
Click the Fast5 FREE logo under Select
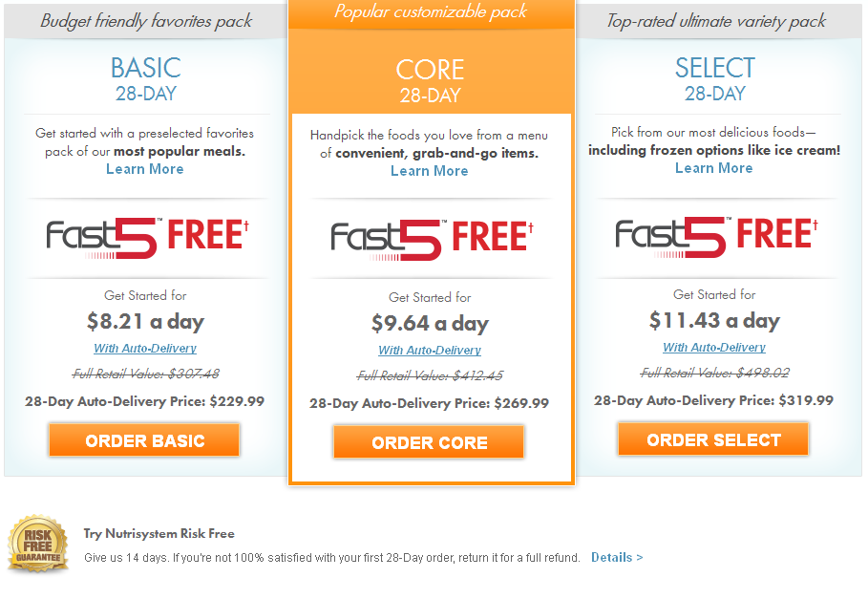pos(716,237)
